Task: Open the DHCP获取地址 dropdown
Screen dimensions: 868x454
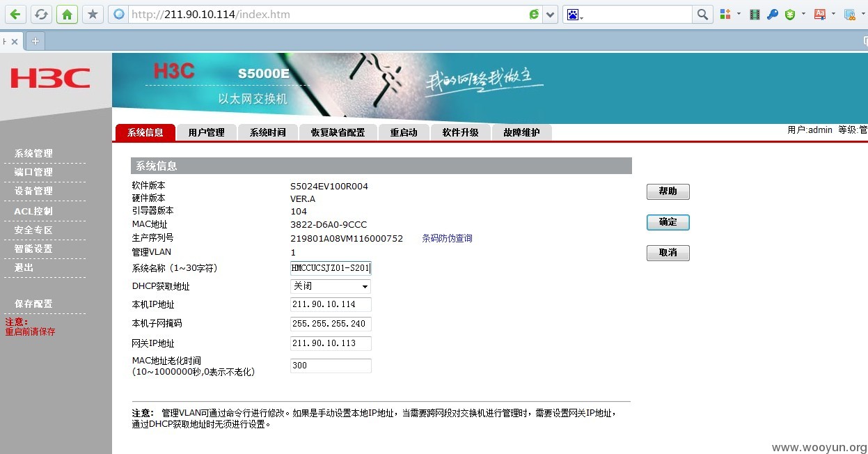Action: (x=331, y=286)
